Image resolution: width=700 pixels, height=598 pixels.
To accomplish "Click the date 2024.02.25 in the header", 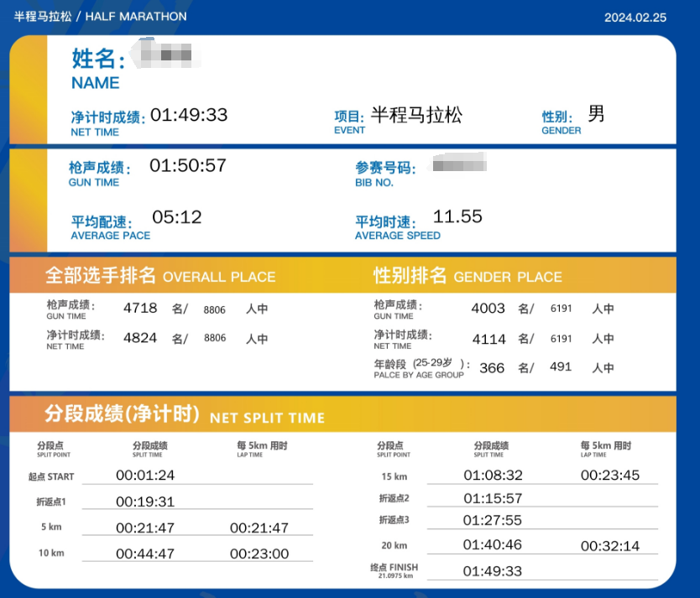I will 635,18.
